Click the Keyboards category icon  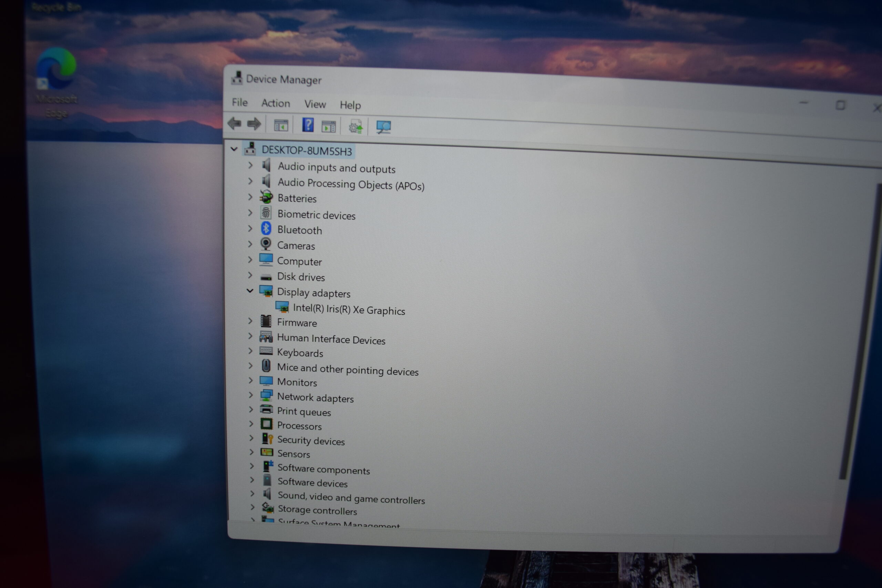(266, 351)
